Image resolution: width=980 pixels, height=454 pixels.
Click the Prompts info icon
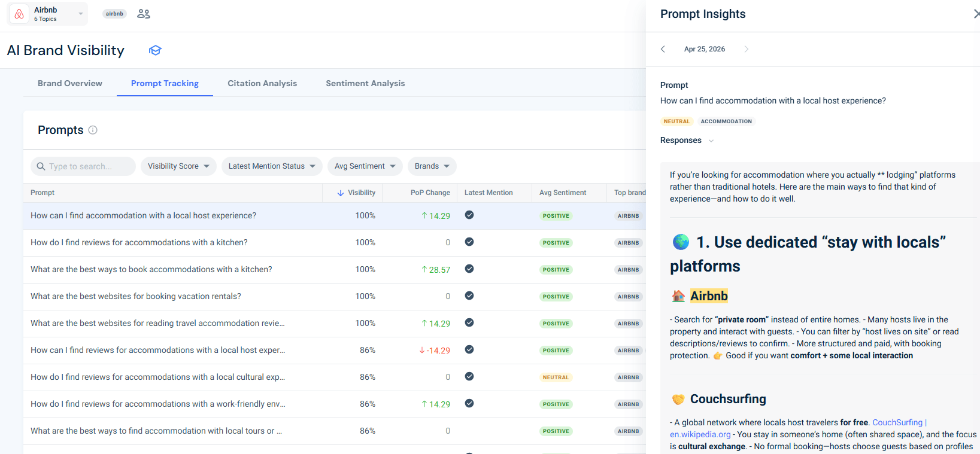pos(93,130)
